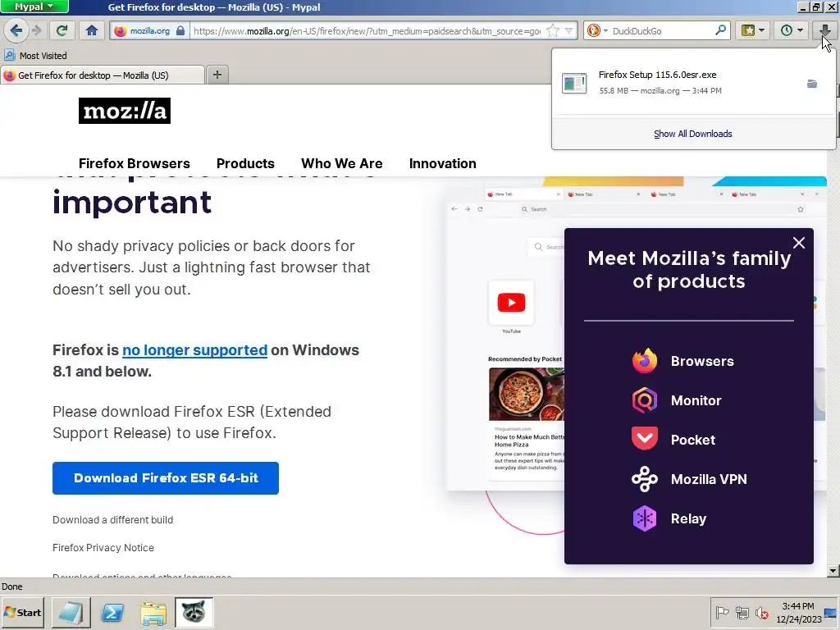
Task: Click the Action Center flag tray icon
Action: point(722,612)
